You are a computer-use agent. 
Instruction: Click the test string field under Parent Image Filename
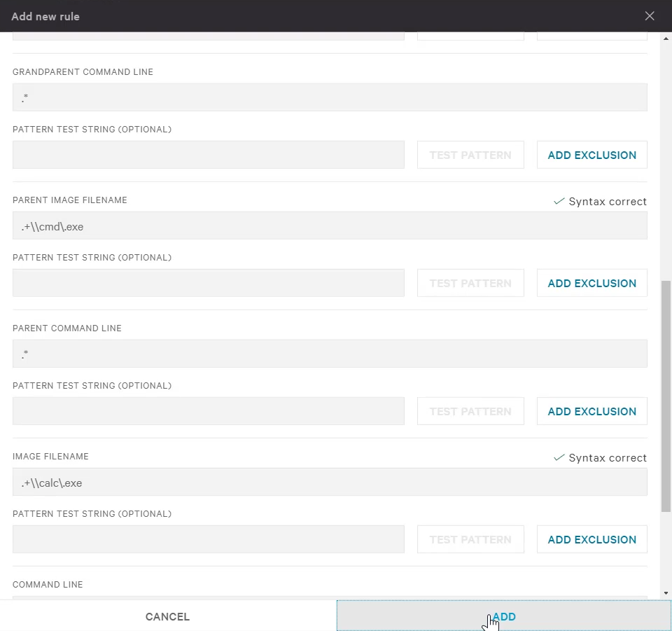209,283
